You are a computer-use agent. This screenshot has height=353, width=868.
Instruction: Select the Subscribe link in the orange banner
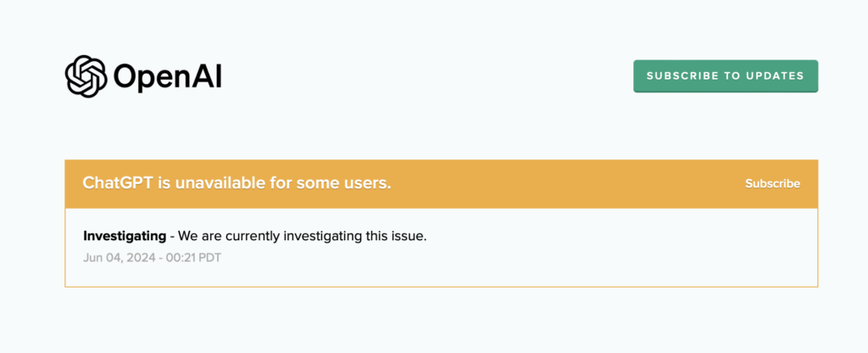pos(772,183)
